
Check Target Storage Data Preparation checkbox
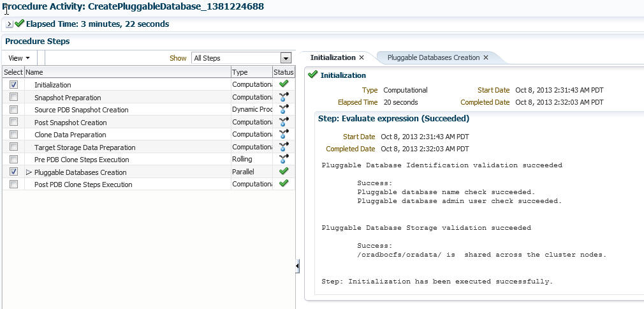[13, 146]
